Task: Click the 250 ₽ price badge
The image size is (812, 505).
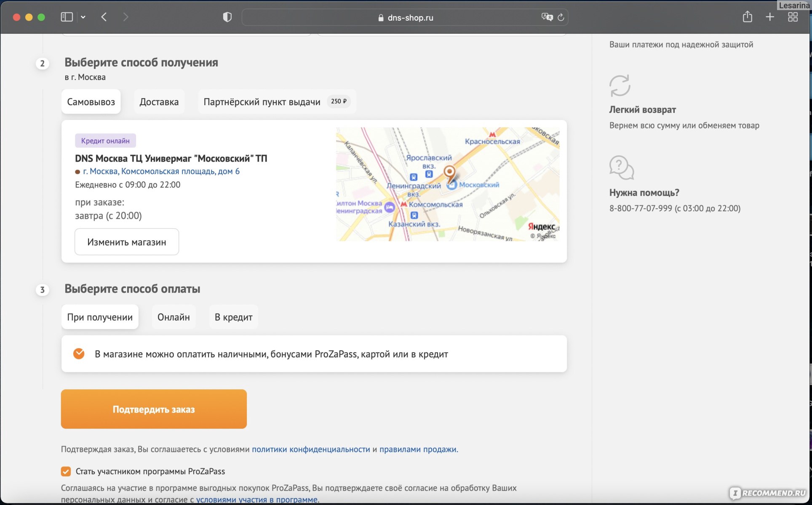Action: pos(339,101)
